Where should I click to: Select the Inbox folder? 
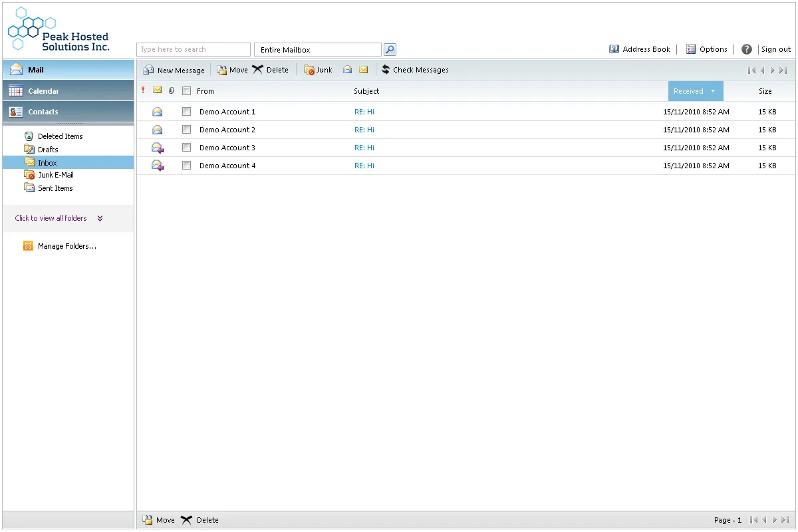[x=68, y=163]
